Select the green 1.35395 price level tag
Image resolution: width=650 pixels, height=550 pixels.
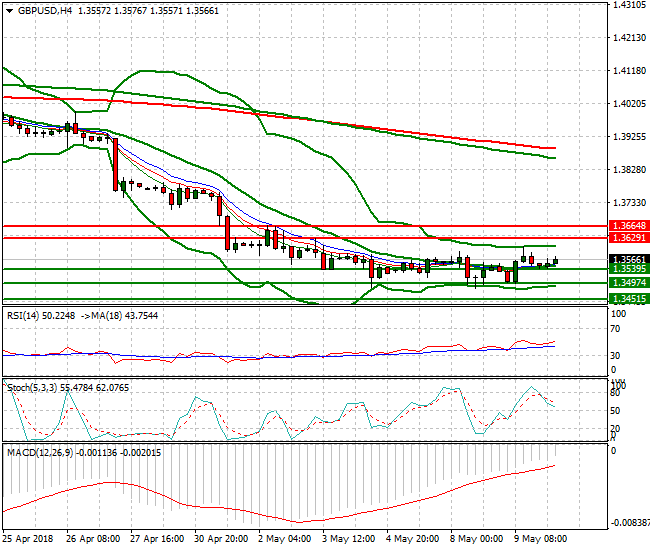pyautogui.click(x=629, y=269)
